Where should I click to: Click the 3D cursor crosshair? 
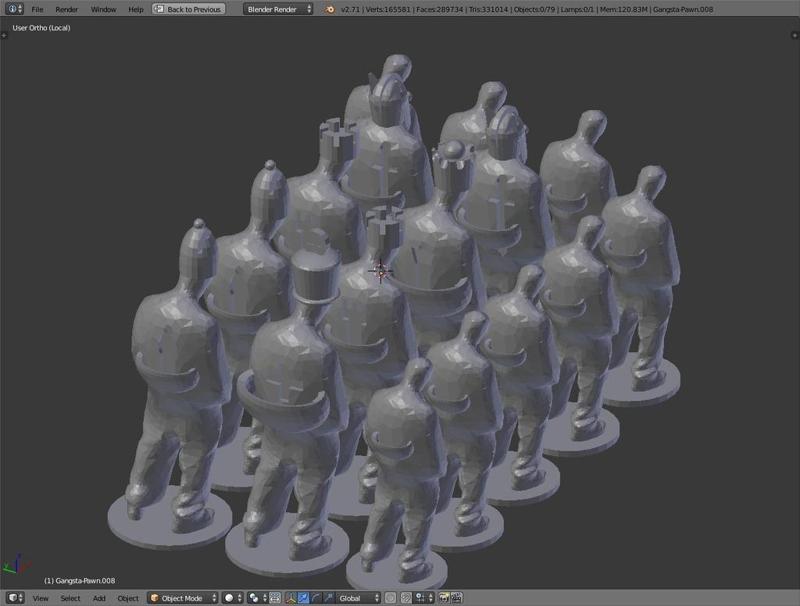381,271
